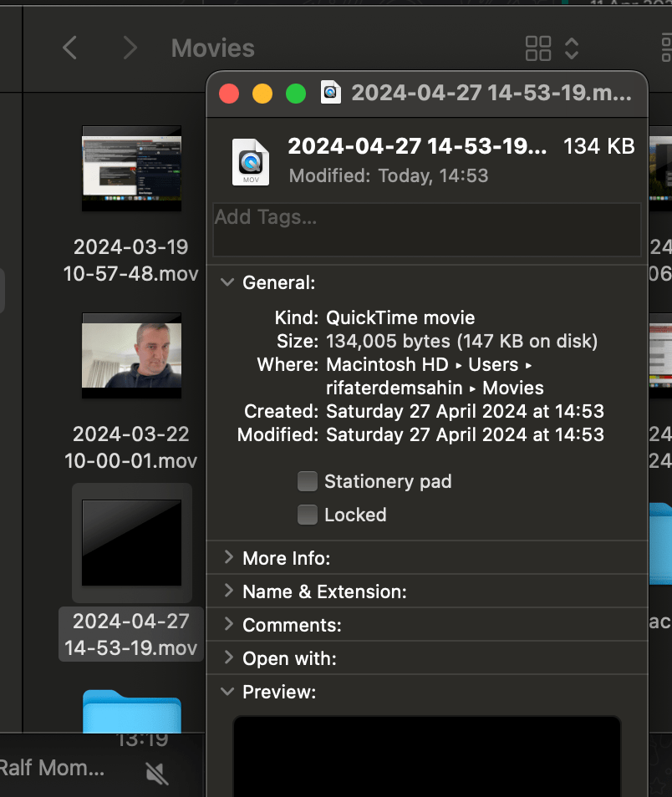Click the muted bell icon near Ralf Mom
The image size is (672, 797).
156,773
